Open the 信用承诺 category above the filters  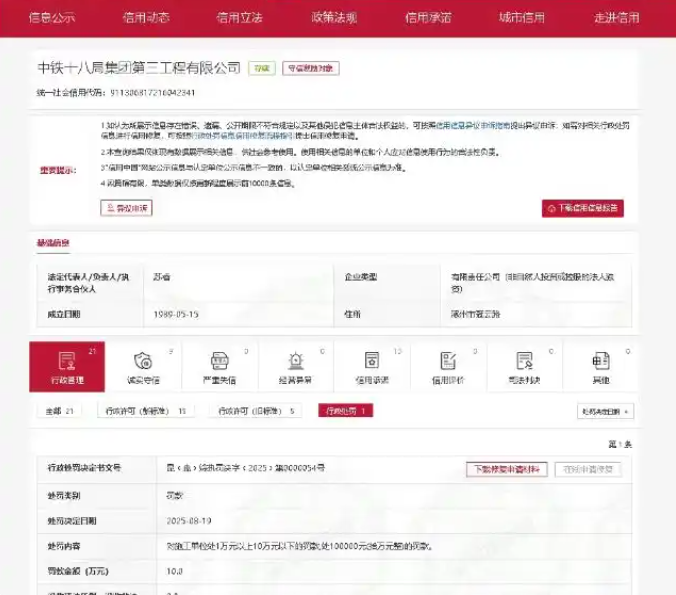(372, 366)
